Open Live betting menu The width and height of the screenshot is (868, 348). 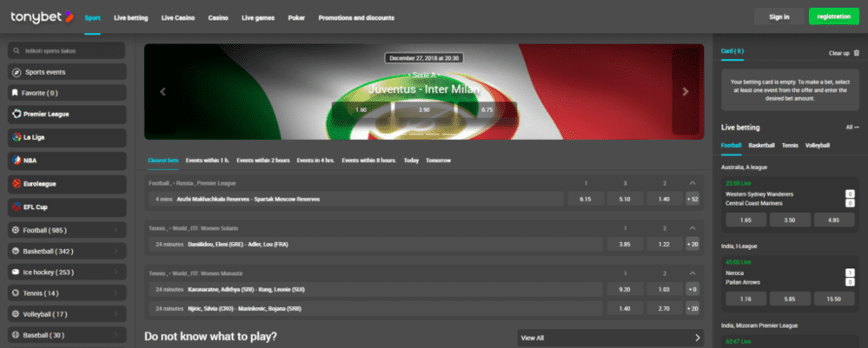[131, 17]
